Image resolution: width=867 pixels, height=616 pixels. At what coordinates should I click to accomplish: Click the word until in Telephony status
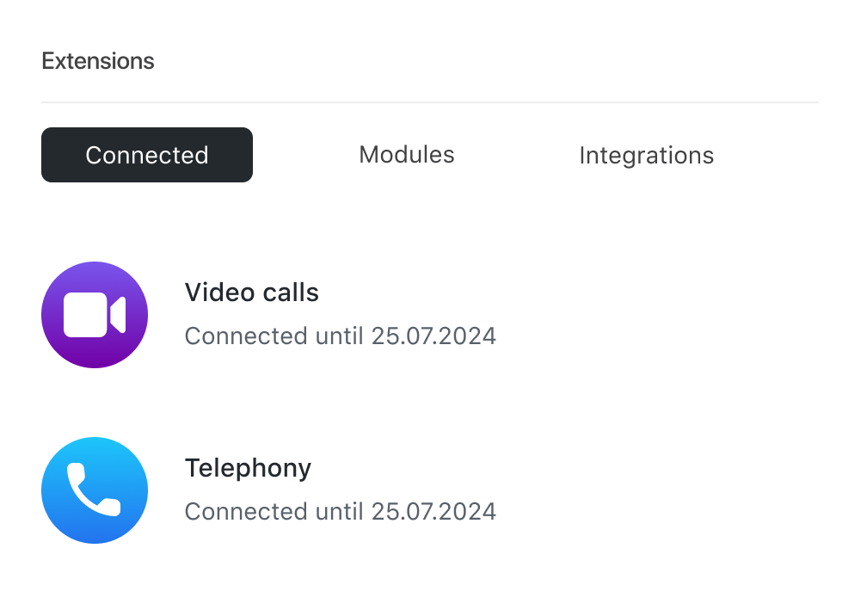[339, 511]
